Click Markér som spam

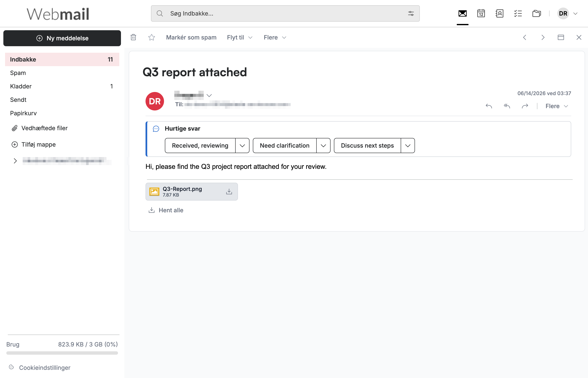191,37
